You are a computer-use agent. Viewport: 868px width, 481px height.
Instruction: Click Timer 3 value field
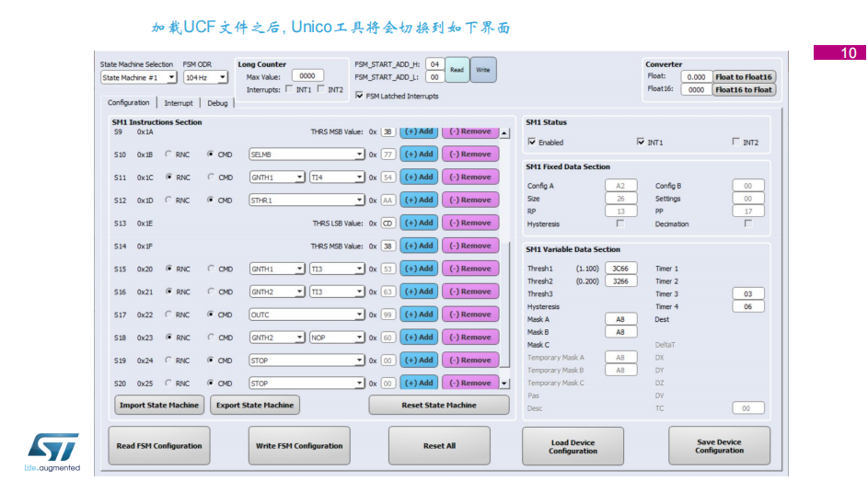pos(747,293)
